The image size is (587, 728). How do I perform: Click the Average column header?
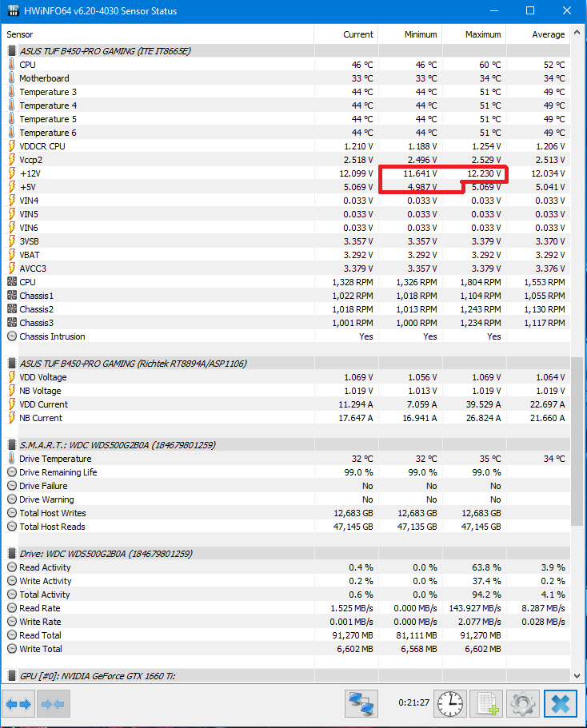548,34
